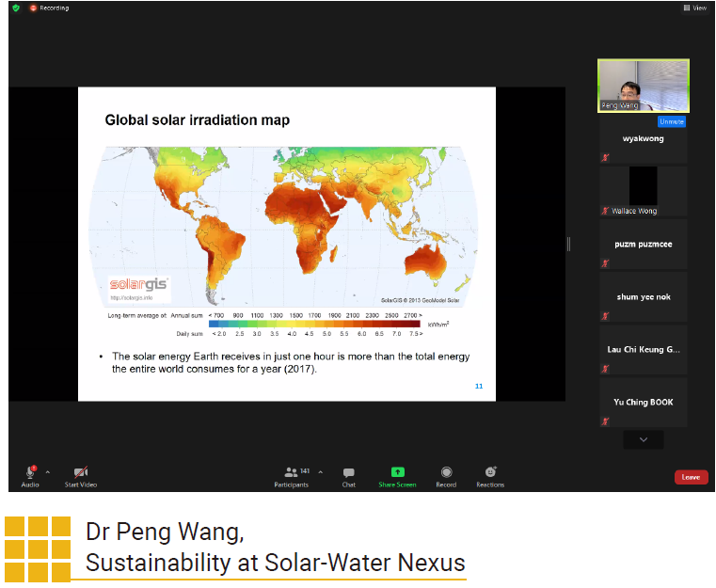Click the blue Unmute button

(x=671, y=121)
